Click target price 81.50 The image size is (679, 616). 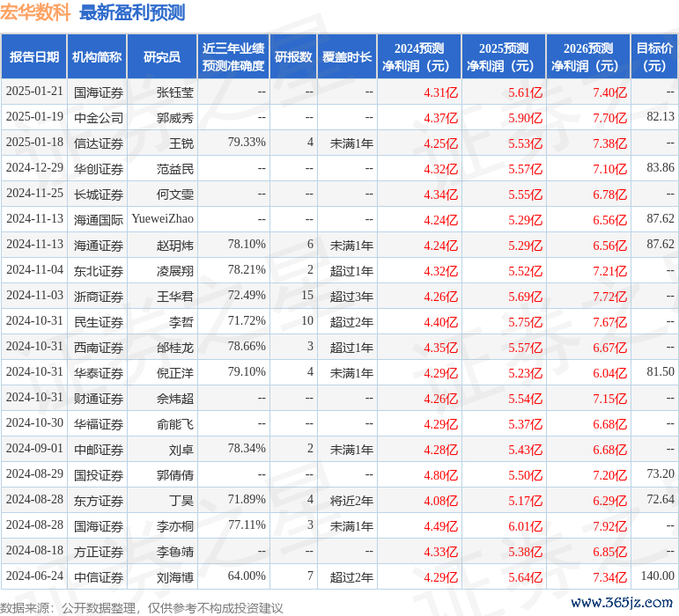pos(661,371)
